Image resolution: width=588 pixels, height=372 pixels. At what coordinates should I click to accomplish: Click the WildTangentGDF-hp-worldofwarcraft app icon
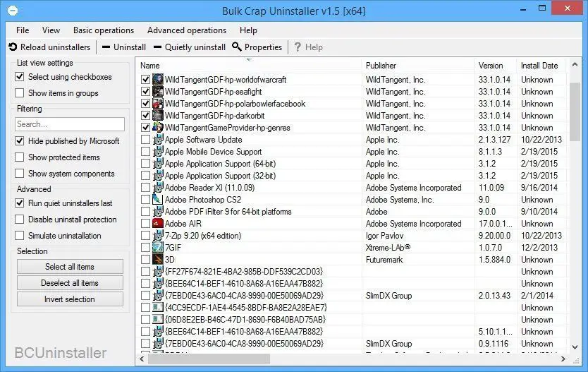point(158,79)
